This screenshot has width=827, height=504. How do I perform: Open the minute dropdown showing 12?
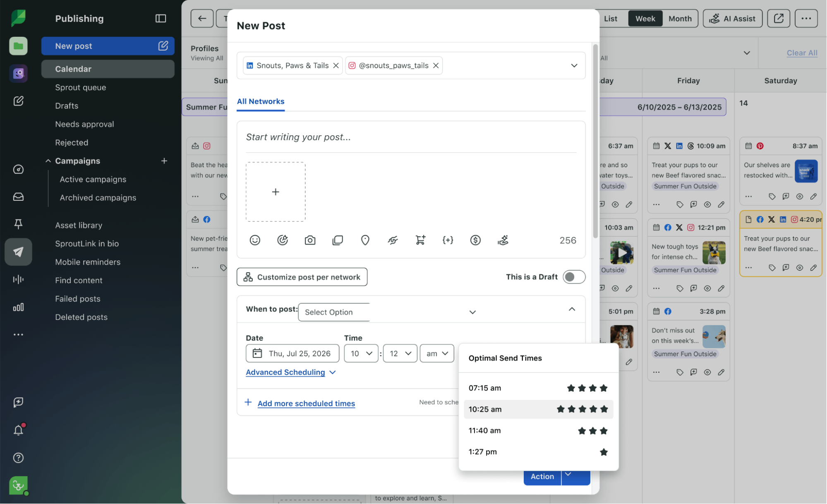(400, 353)
